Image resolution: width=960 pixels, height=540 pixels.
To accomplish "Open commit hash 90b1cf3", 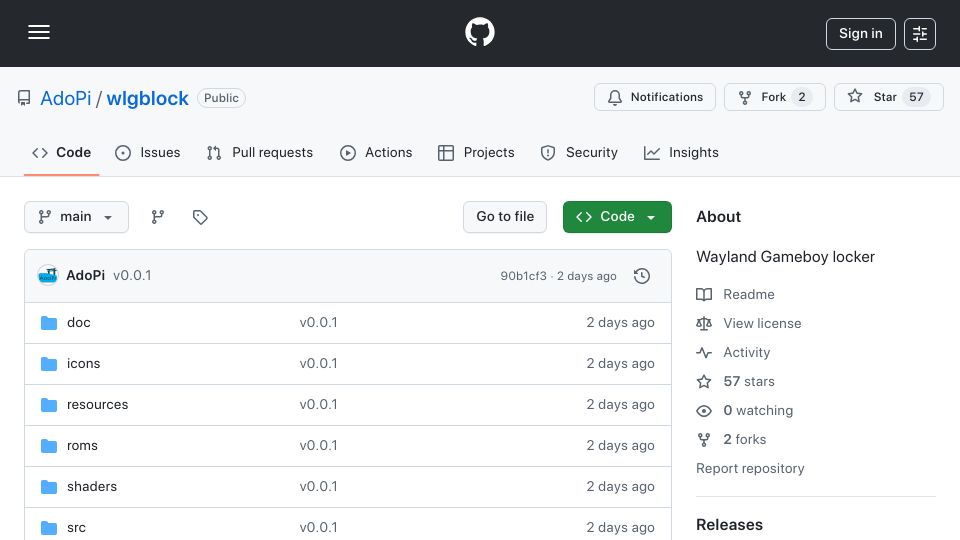I will point(523,276).
